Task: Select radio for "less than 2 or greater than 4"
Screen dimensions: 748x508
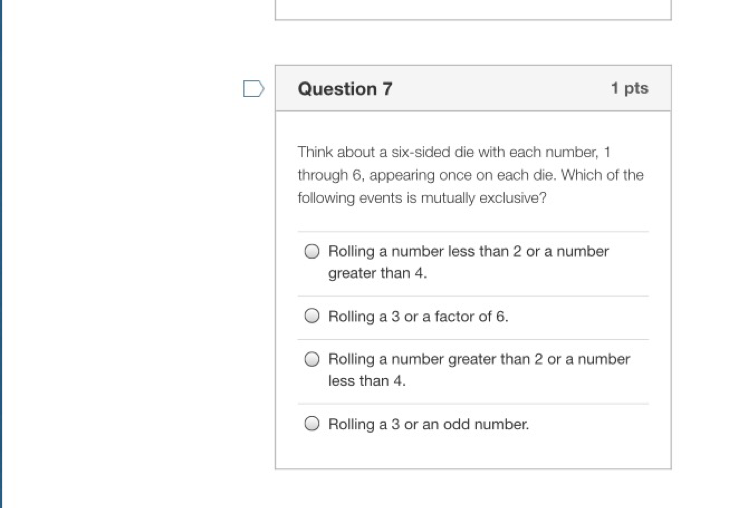Action: 312,252
